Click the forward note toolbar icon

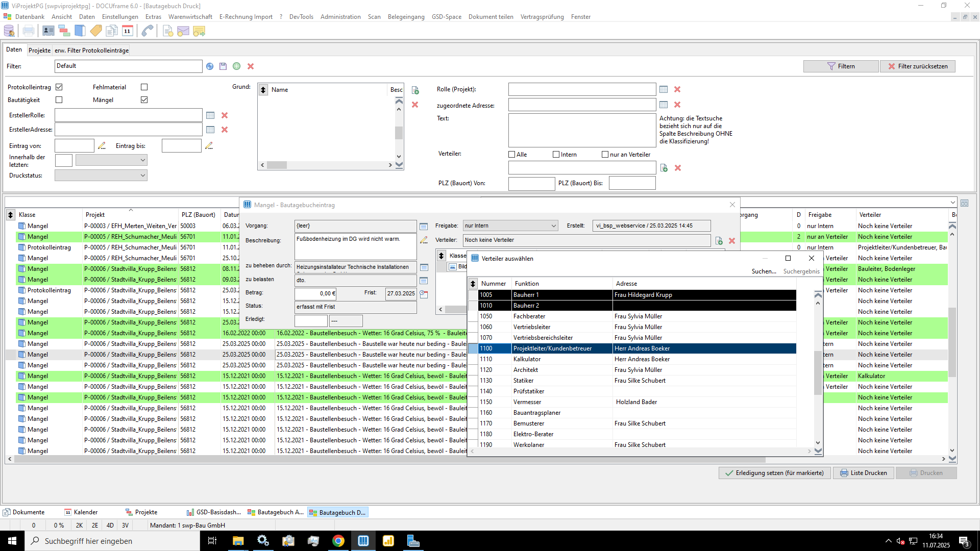pos(199,31)
